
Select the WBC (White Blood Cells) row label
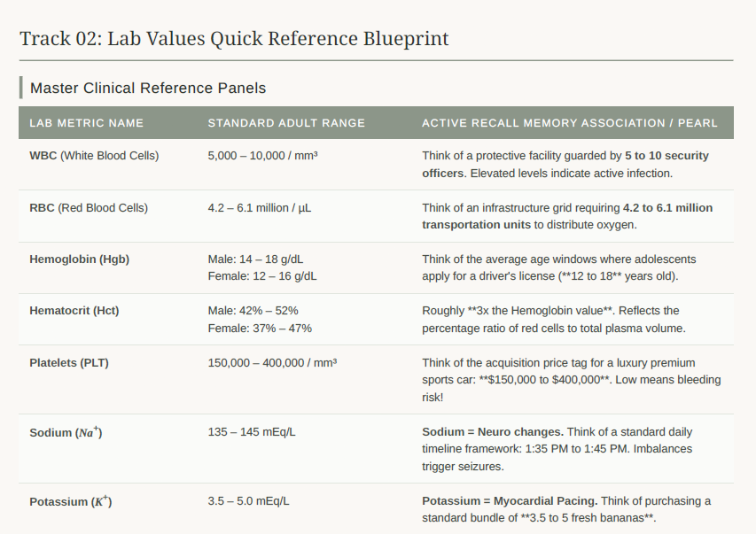coord(94,156)
